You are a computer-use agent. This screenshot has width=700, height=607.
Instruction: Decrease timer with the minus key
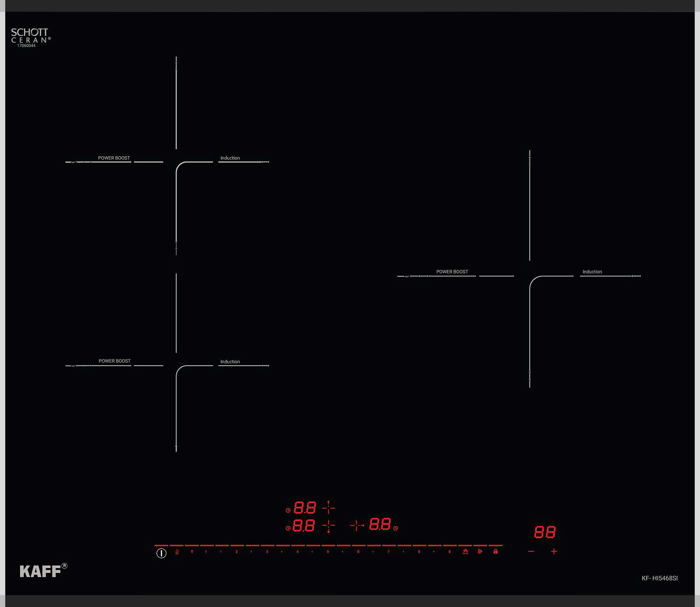coord(531,552)
